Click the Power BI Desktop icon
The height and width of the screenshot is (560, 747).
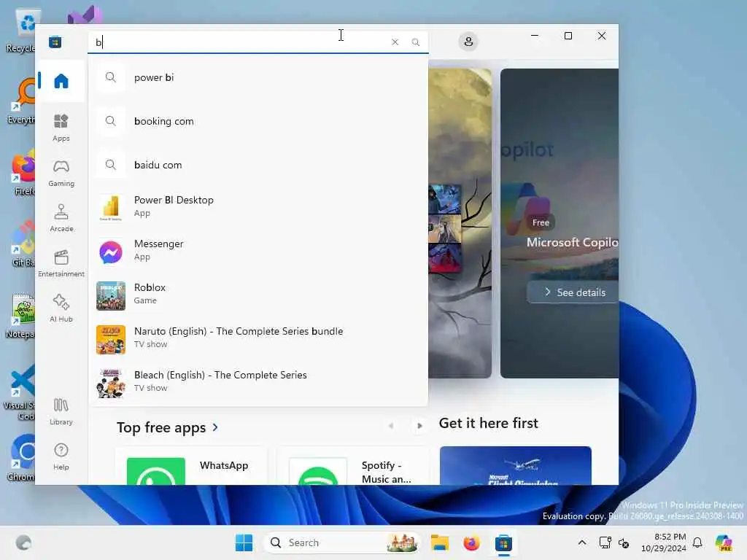coord(111,208)
